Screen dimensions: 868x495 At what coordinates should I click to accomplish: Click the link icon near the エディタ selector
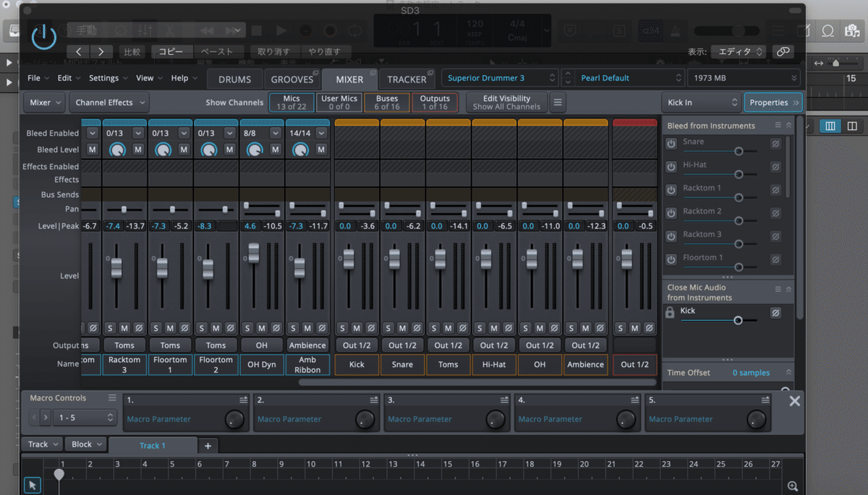(x=784, y=51)
